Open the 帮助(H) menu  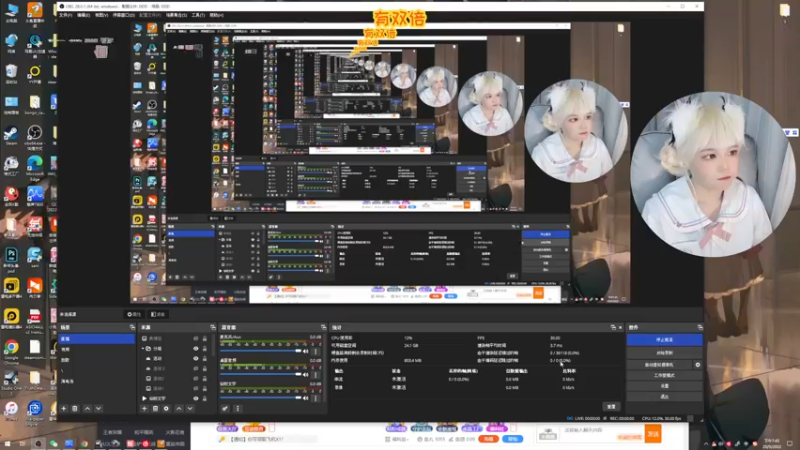pyautogui.click(x=216, y=15)
